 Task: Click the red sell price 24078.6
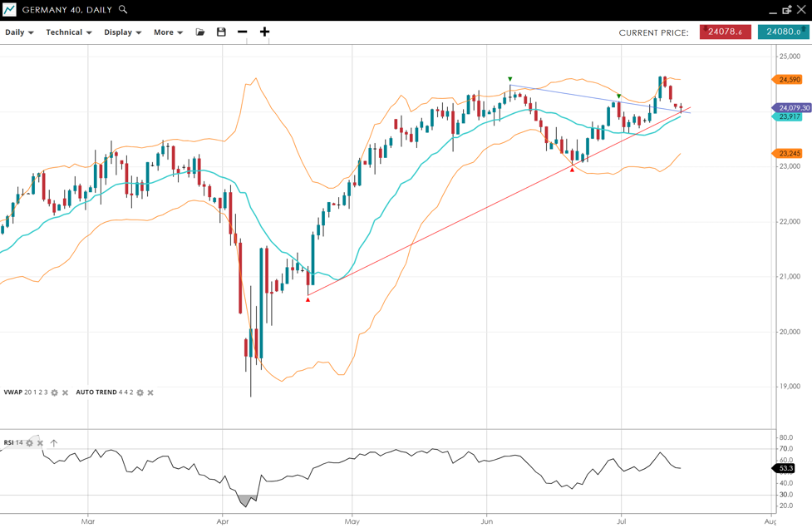tap(725, 32)
